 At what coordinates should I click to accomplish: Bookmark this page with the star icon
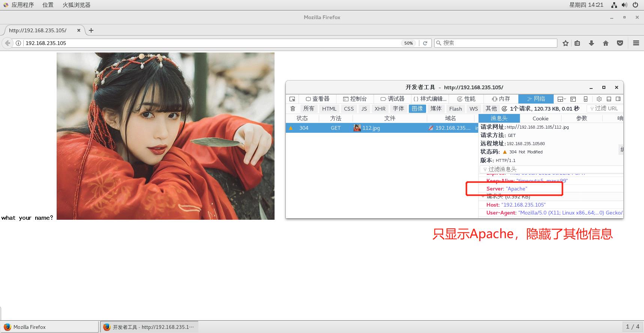pyautogui.click(x=566, y=43)
